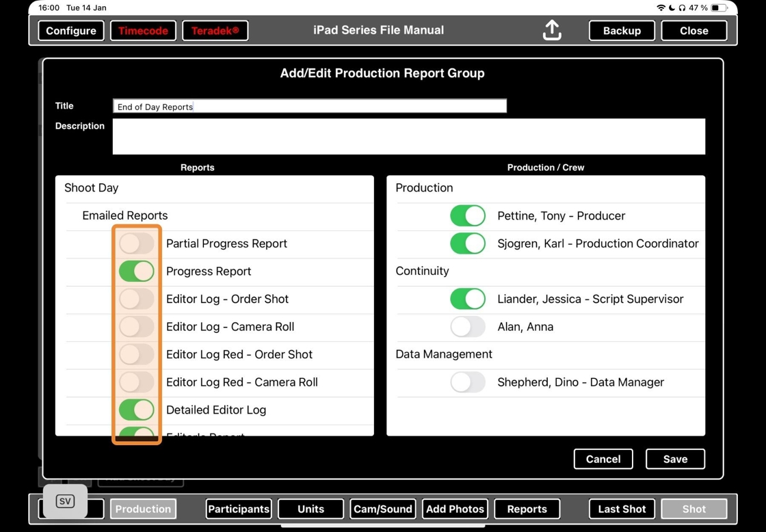This screenshot has width=766, height=532.
Task: Disable the Detailed Editor Log toggle
Action: [136, 410]
